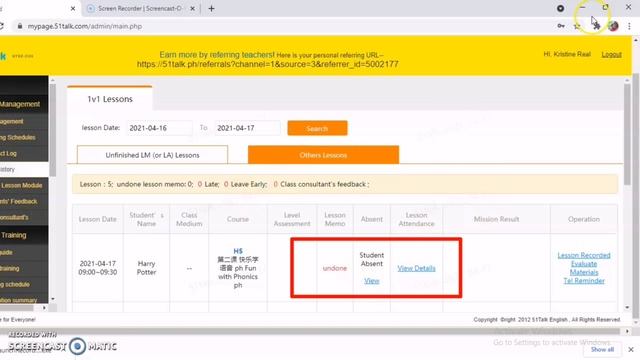Click the sidebar scroll down arrow

[53, 299]
